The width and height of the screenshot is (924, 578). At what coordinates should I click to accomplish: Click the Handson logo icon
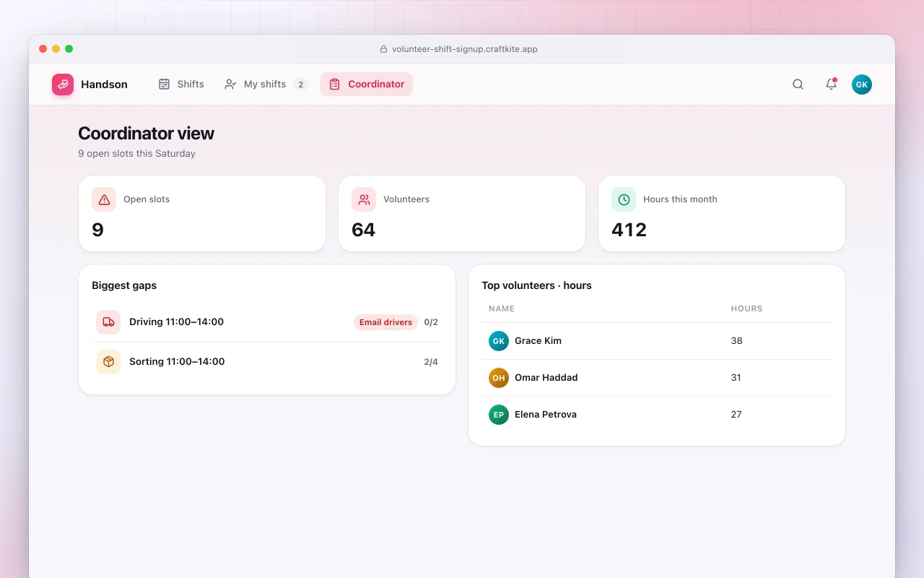click(x=63, y=85)
